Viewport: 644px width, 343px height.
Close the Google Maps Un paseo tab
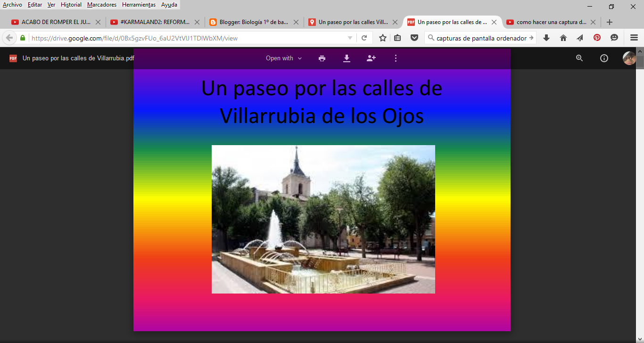(x=395, y=22)
